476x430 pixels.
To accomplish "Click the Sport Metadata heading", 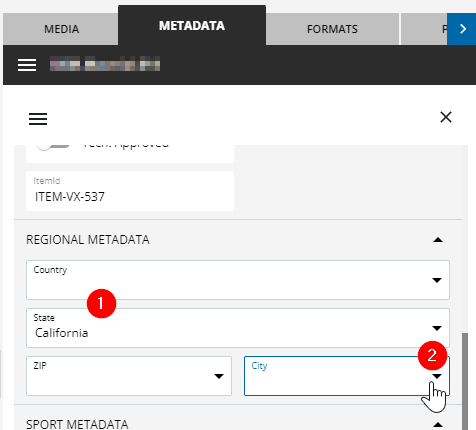I will 77,424.
